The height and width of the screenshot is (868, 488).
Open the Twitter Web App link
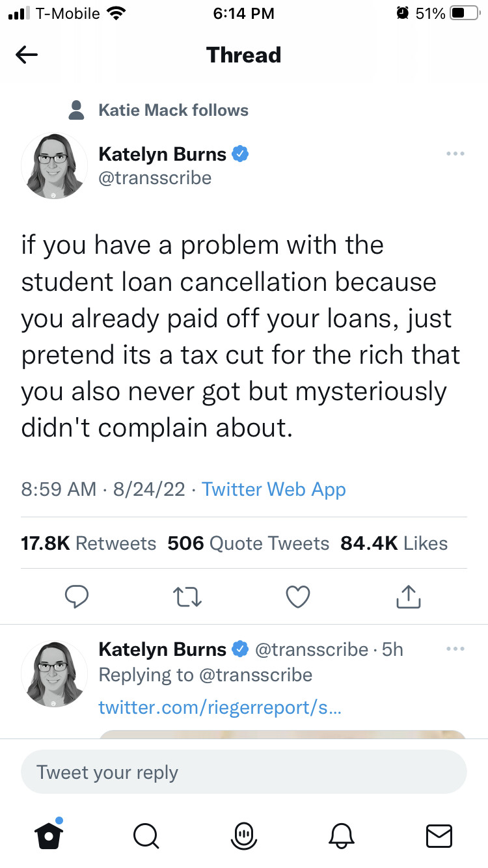coord(273,489)
